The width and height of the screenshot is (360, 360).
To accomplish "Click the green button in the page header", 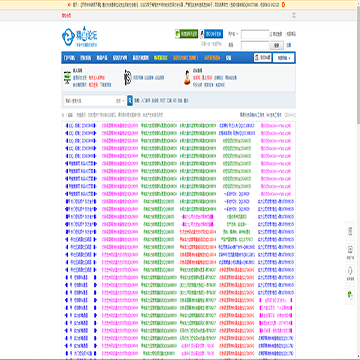I will 186,34.
